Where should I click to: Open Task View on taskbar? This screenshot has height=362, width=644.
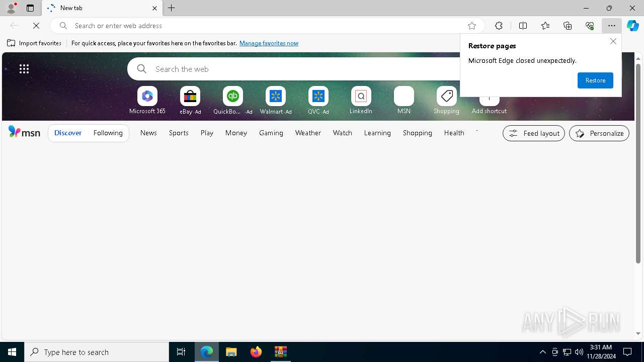click(181, 352)
